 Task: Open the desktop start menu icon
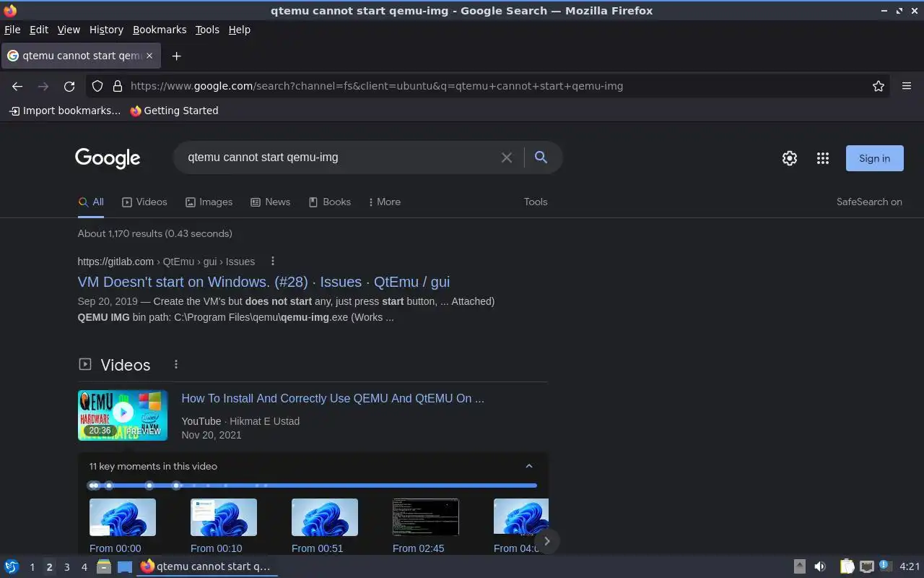click(11, 566)
